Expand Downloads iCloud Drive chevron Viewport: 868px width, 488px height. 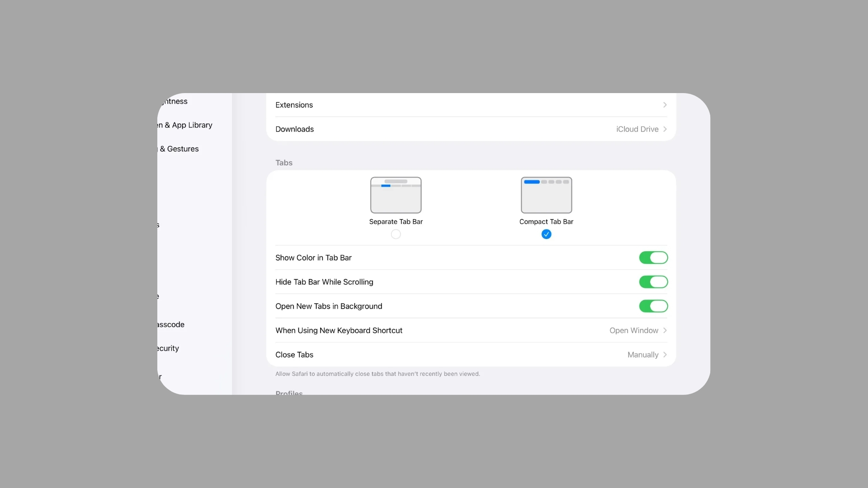665,129
